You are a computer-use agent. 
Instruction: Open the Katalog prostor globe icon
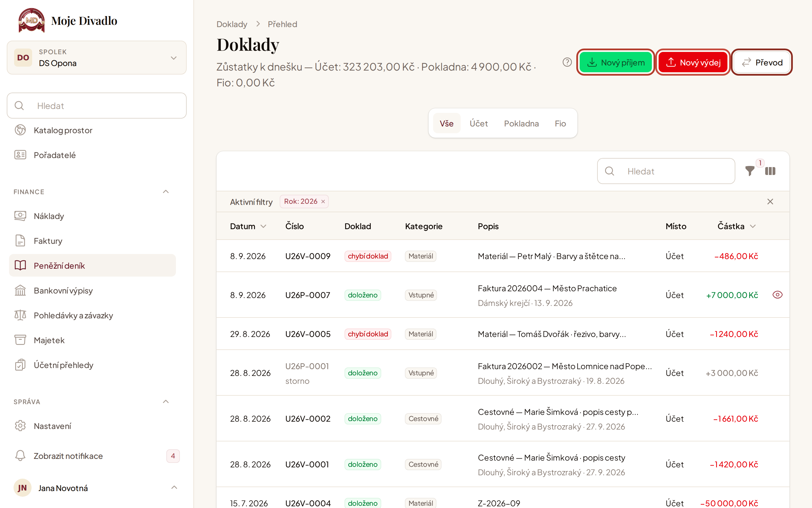pyautogui.click(x=20, y=130)
